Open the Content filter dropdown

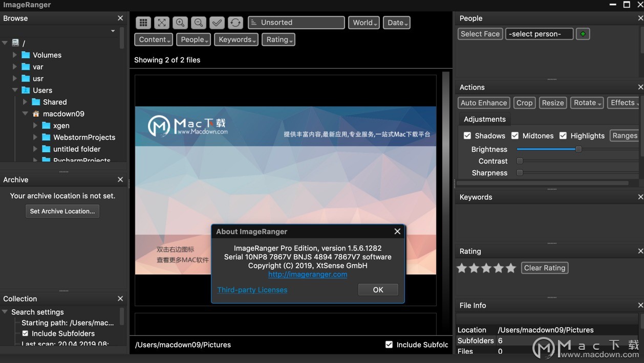(x=154, y=39)
